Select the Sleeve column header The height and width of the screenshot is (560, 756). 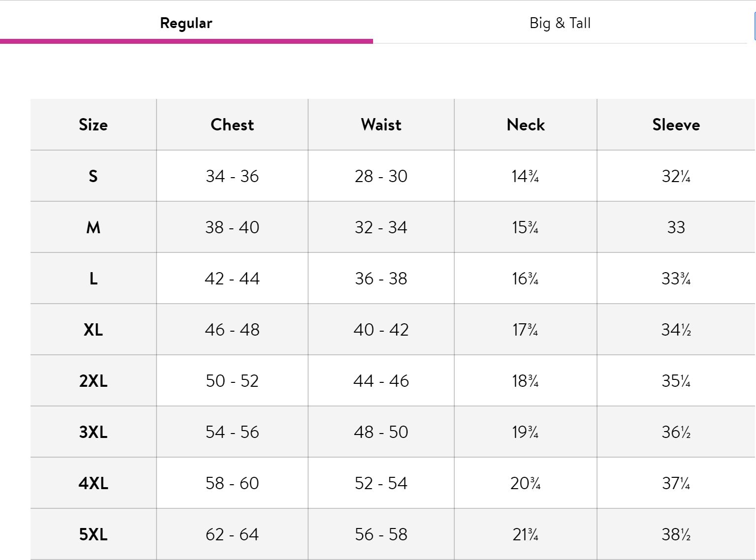(676, 125)
